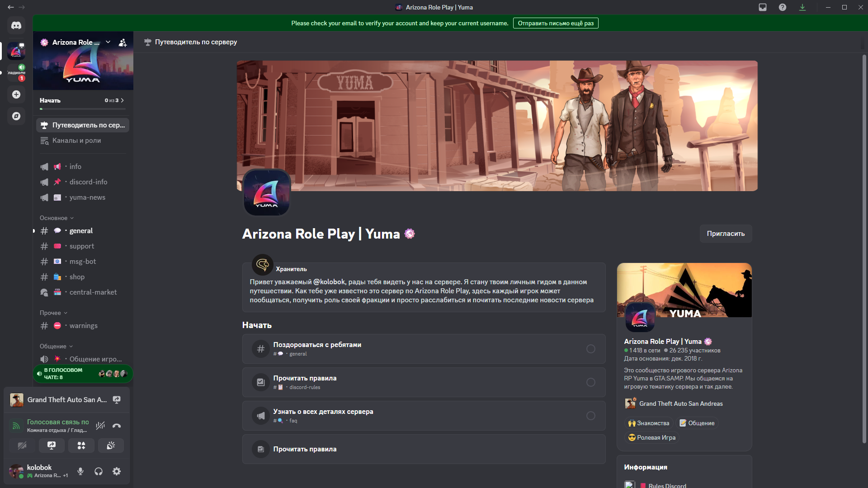This screenshot has height=488, width=868.
Task: Collapse the Общение category
Action: [56, 346]
